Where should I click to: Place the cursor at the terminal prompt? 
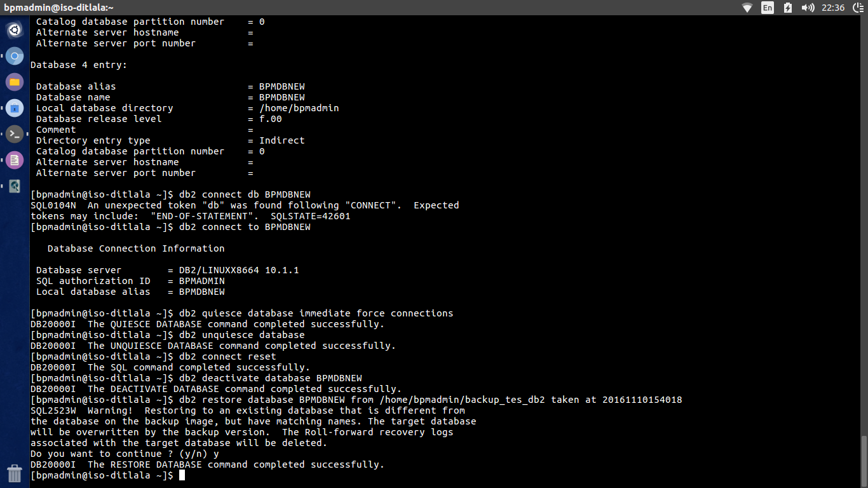tap(182, 475)
